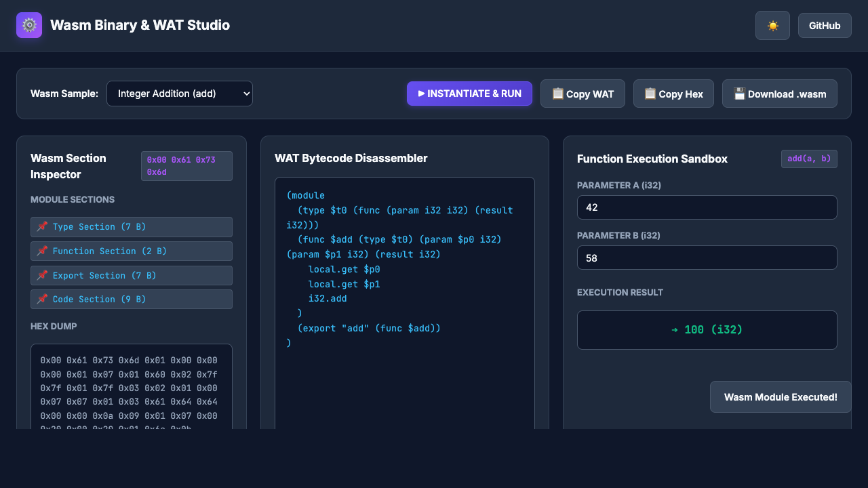The height and width of the screenshot is (488, 868).
Task: Click the gear app logo icon
Action: [29, 25]
